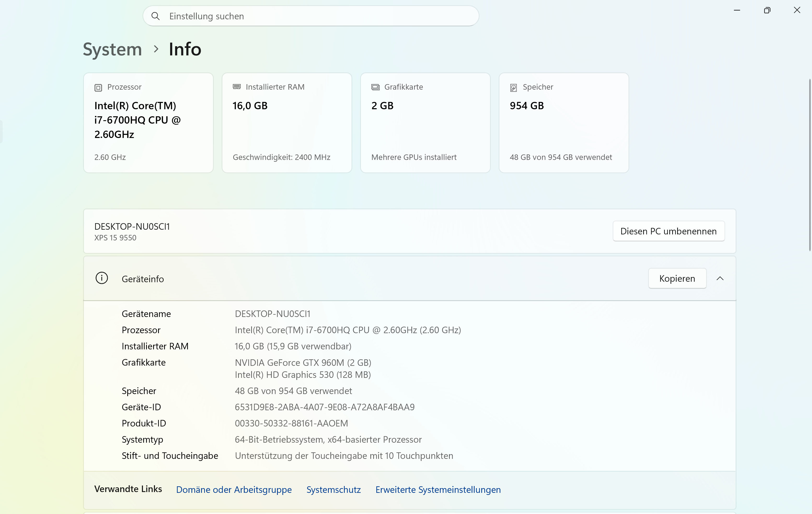812x514 pixels.
Task: Click the Geräte-ID value 6531D9E8-2ABA…
Action: point(325,407)
